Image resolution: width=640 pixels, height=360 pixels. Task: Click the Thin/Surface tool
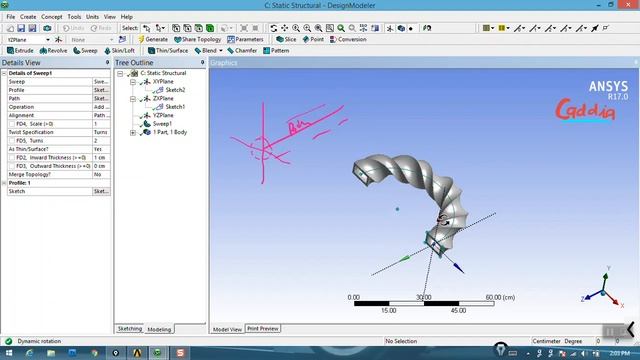[x=168, y=51]
